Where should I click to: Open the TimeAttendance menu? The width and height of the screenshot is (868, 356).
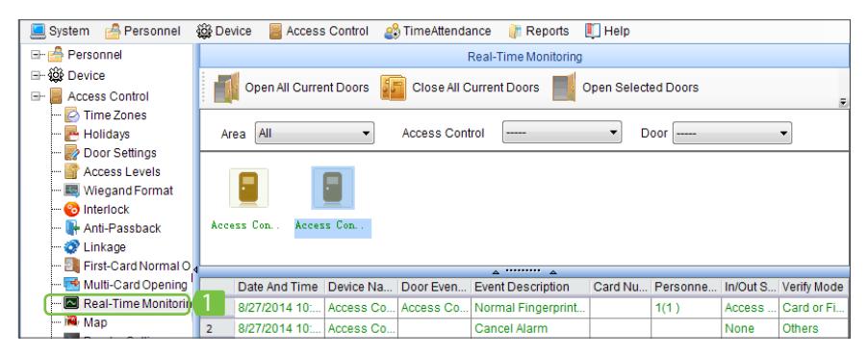(x=438, y=32)
